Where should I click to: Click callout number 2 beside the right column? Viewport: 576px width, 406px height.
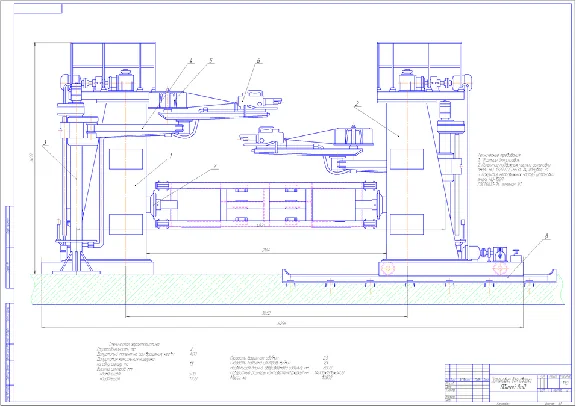(x=357, y=104)
